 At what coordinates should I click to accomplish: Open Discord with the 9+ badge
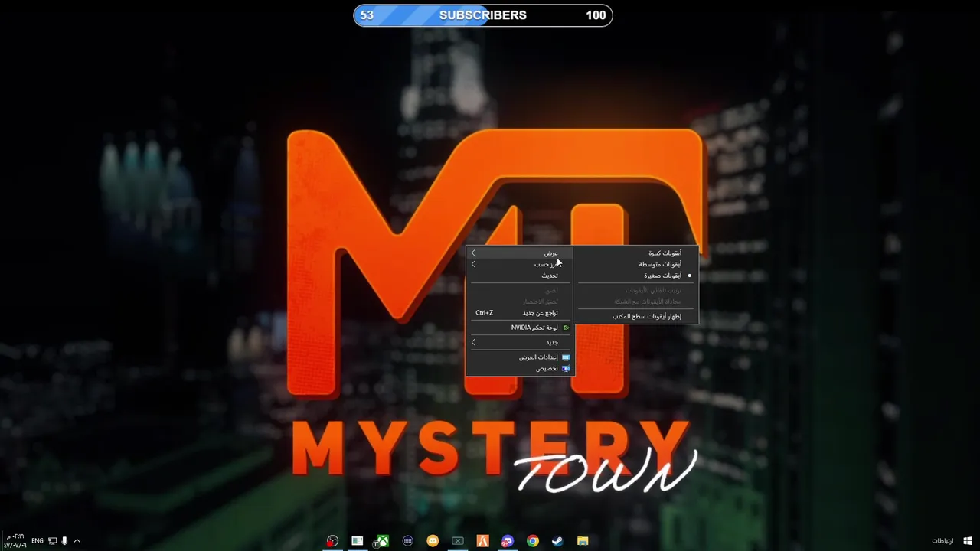[x=508, y=541]
